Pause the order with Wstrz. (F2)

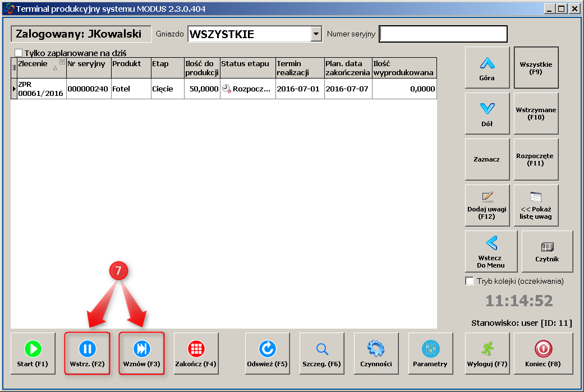[86, 353]
